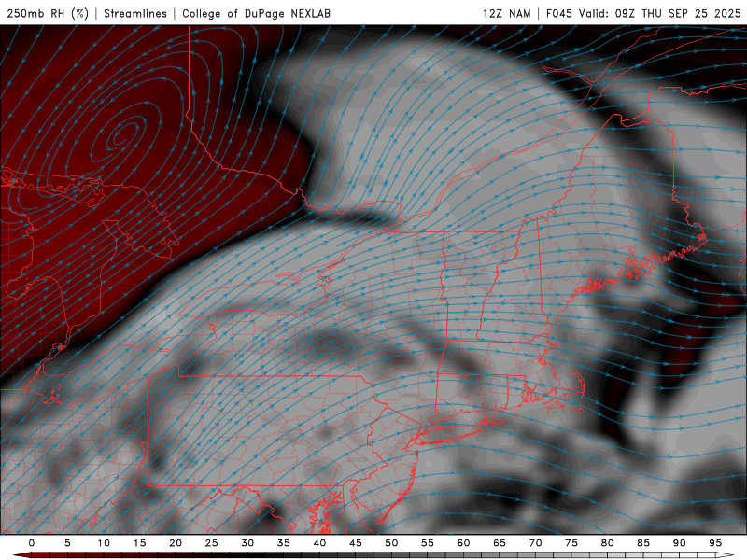Click the color scale label "25"
This screenshot has width=747, height=560.
pyautogui.click(x=212, y=543)
